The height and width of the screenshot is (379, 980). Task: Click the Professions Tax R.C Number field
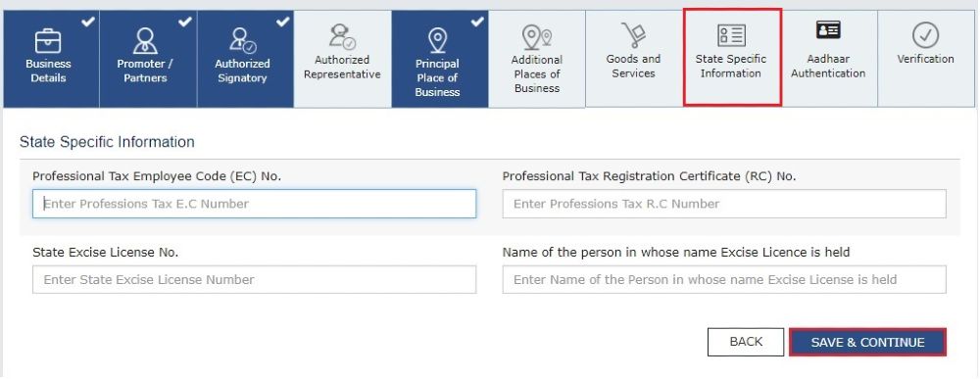[724, 204]
